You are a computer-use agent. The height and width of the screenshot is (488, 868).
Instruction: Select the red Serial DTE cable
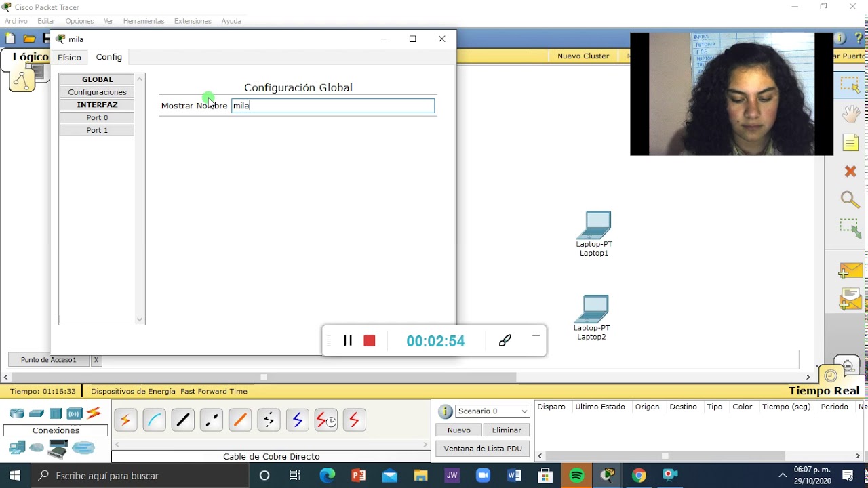354,420
